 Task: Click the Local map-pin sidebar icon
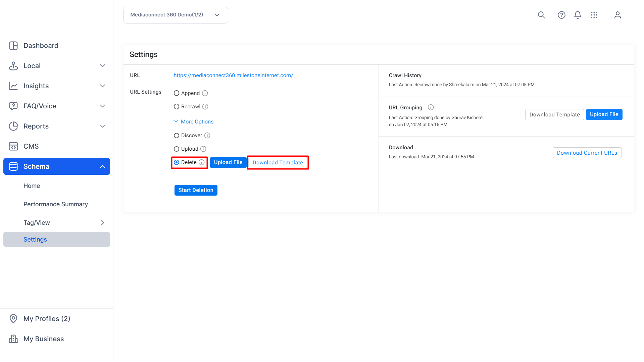coord(13,66)
